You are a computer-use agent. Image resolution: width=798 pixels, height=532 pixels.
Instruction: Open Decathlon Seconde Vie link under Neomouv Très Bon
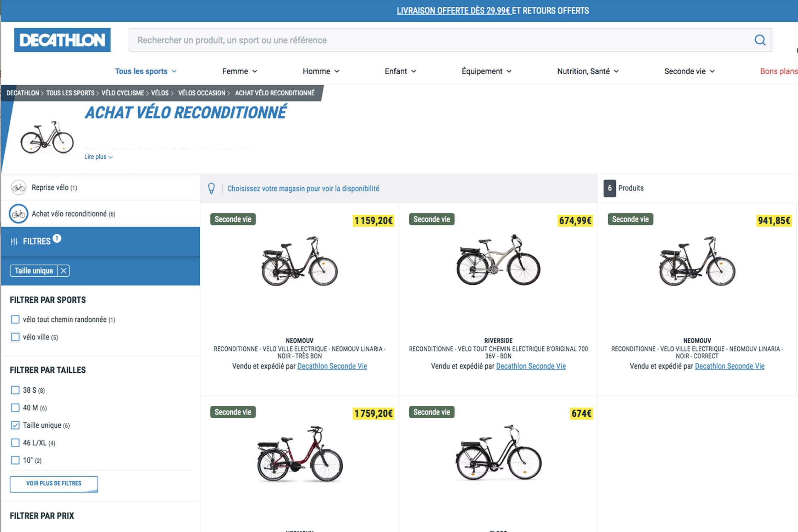coord(332,366)
